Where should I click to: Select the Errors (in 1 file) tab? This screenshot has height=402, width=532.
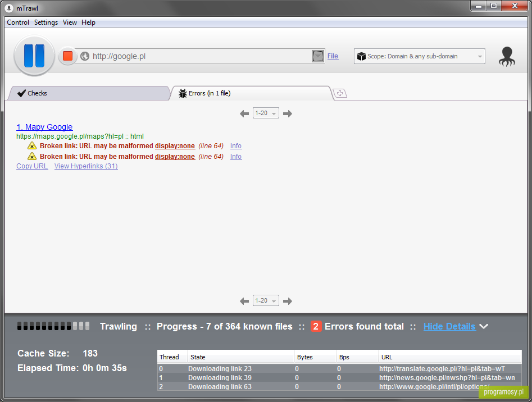pos(251,93)
